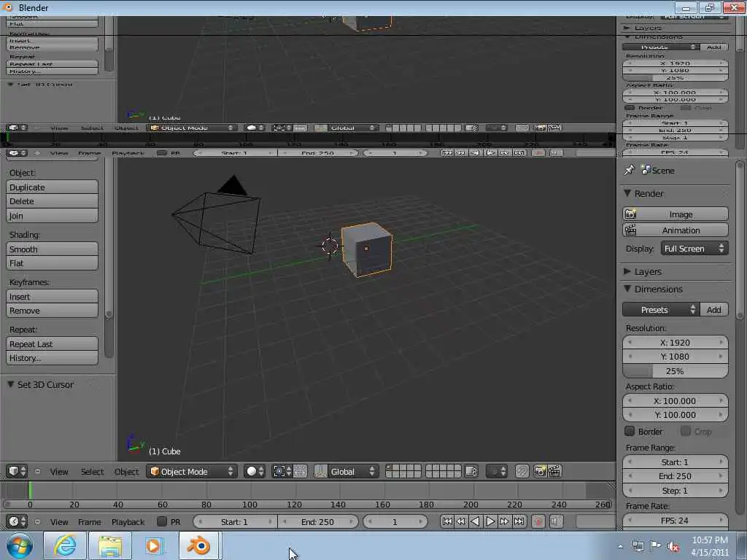Click the Join button under Object

tap(52, 215)
